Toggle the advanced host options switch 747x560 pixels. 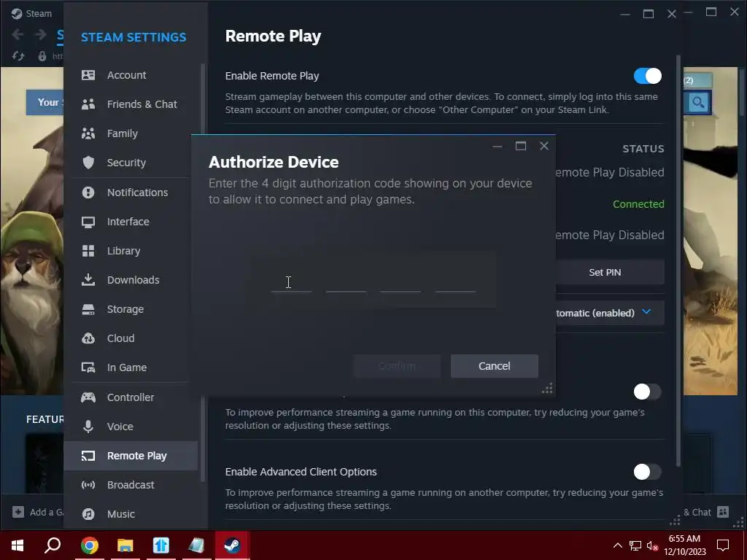[648, 392]
